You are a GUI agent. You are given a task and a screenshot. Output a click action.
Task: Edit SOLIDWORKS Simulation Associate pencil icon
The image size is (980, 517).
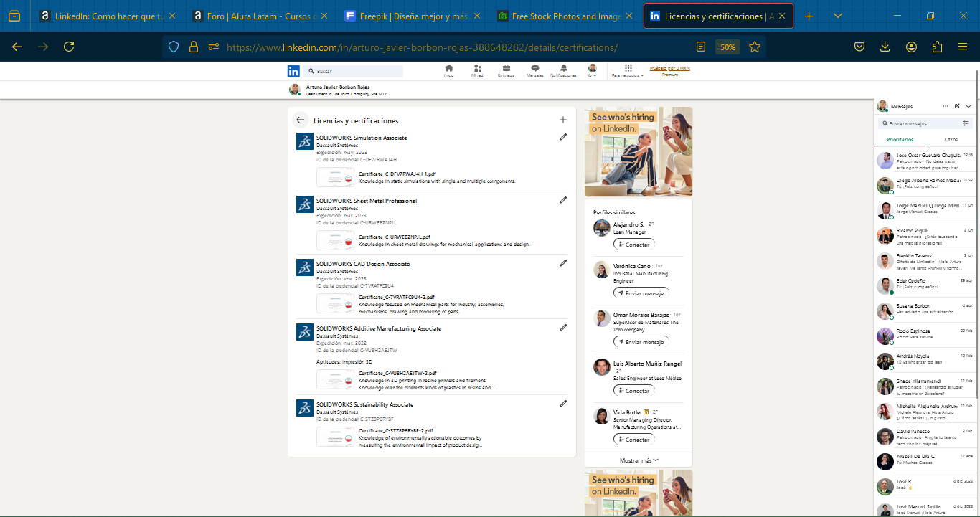tap(563, 137)
